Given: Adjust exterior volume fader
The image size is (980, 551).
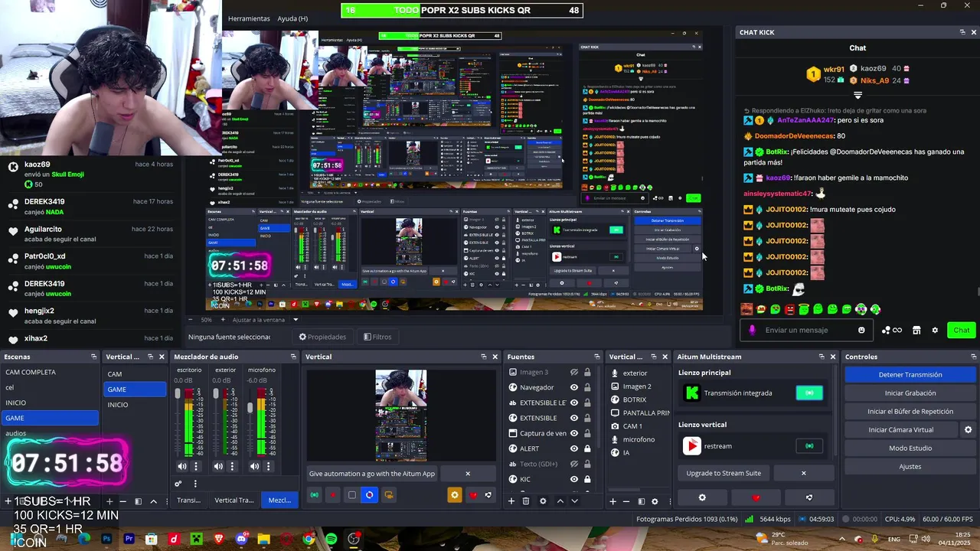Looking at the screenshot, I should [x=215, y=393].
